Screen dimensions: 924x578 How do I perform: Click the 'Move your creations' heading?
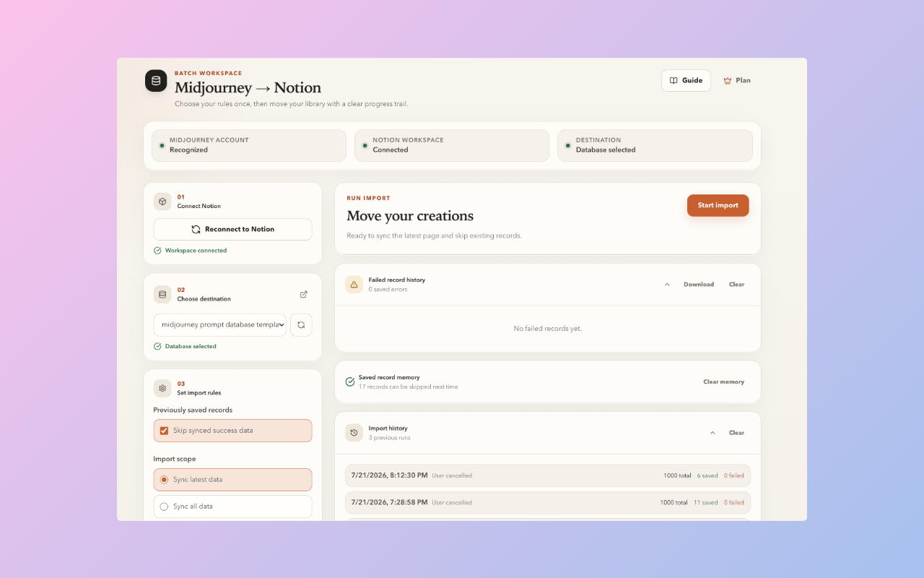(410, 216)
